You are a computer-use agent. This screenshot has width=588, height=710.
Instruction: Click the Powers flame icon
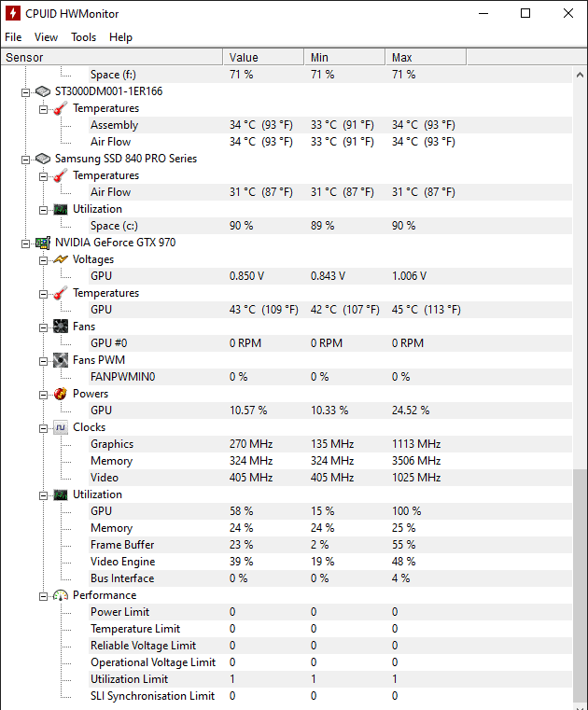pyautogui.click(x=61, y=394)
